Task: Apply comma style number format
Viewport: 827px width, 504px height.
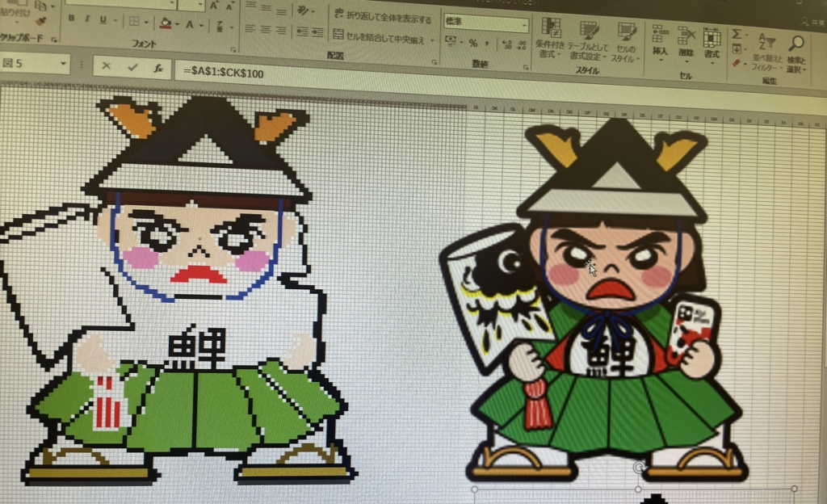Action: tap(487, 44)
